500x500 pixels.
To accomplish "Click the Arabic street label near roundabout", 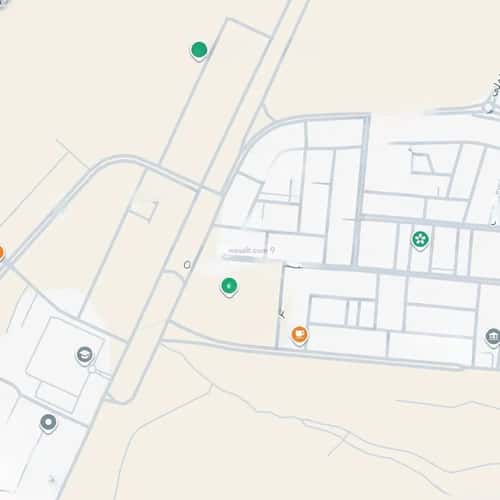I will click(496, 86).
